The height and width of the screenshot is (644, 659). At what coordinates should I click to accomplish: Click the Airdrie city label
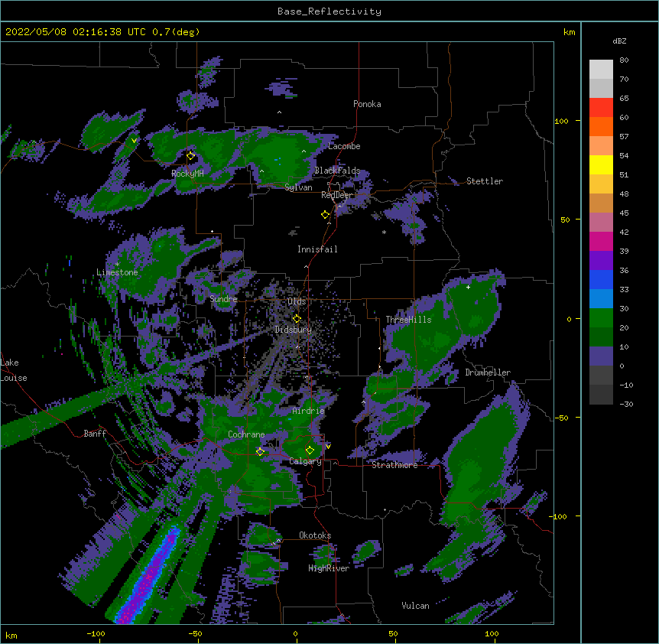pyautogui.click(x=308, y=411)
